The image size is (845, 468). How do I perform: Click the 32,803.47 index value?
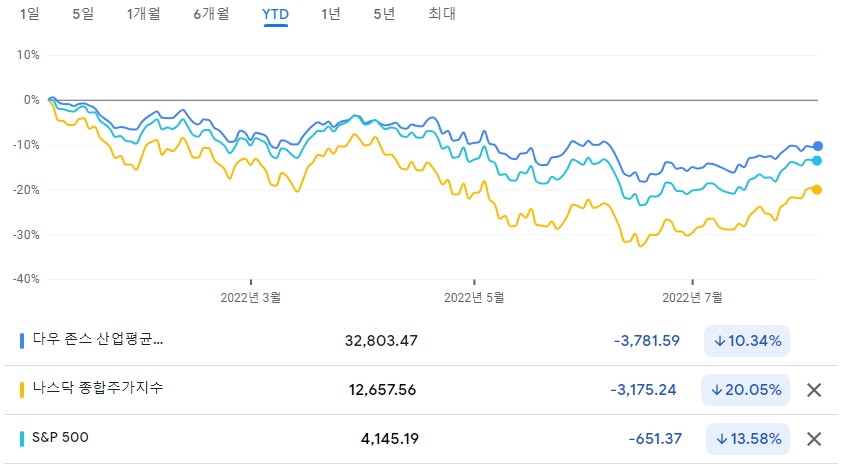click(x=381, y=341)
